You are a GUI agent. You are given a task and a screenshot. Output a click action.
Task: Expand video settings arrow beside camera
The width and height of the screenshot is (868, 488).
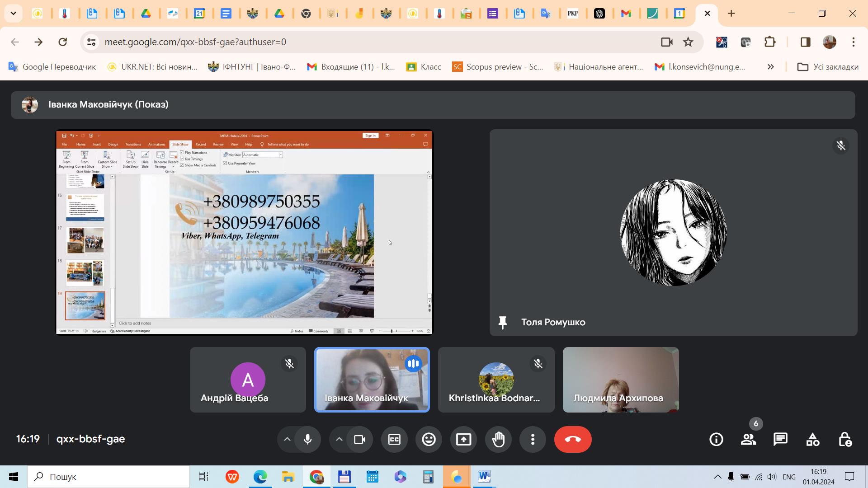(x=339, y=439)
